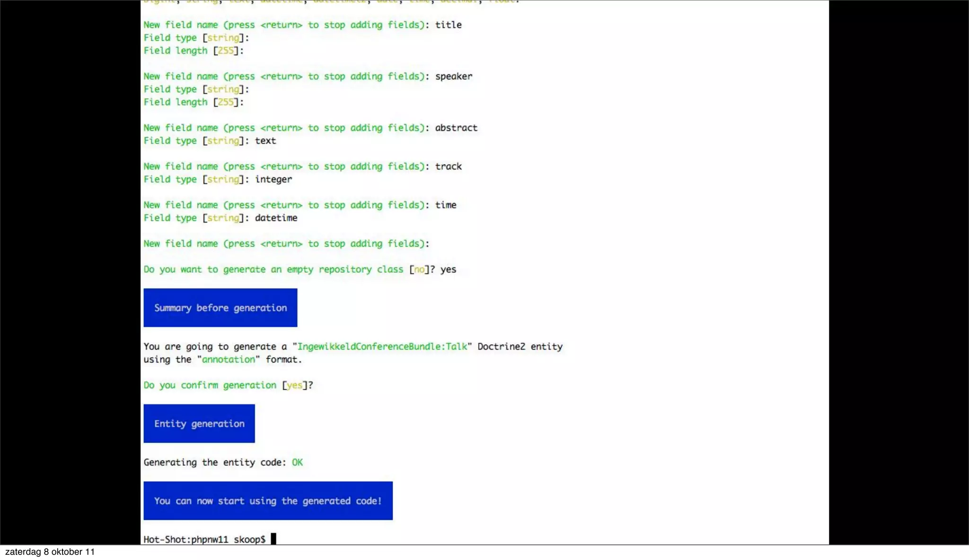Screen dimensions: 969x560
Task: Click the "yes" answer to repository question
Action: (448, 269)
